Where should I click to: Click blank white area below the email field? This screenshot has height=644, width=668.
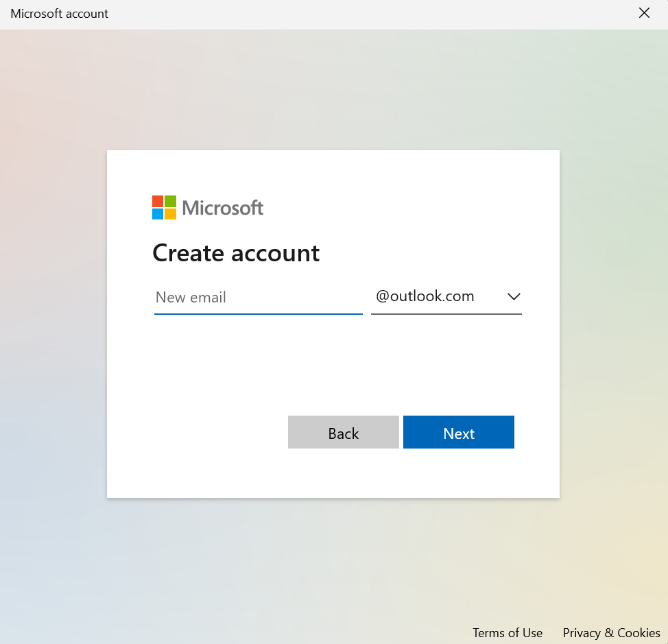(329, 363)
